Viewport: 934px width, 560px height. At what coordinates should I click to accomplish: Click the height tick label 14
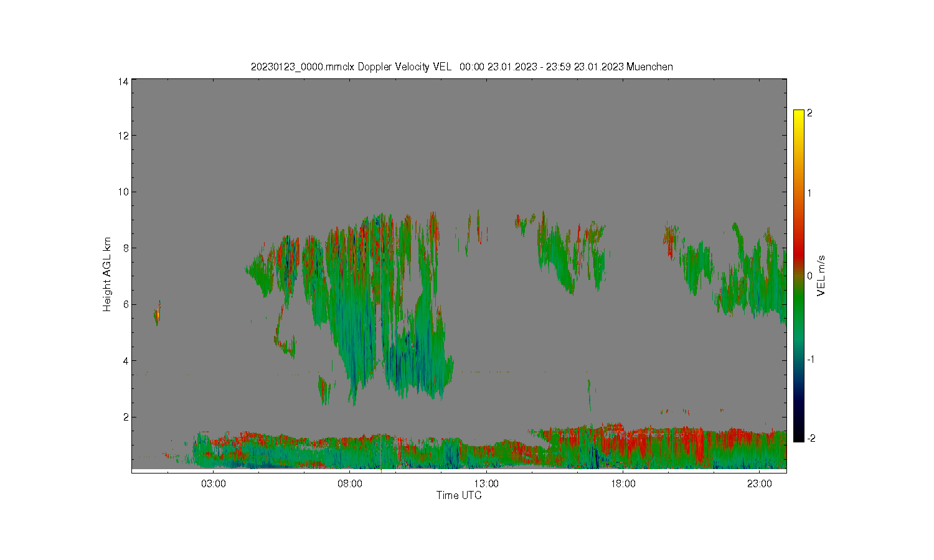point(123,82)
